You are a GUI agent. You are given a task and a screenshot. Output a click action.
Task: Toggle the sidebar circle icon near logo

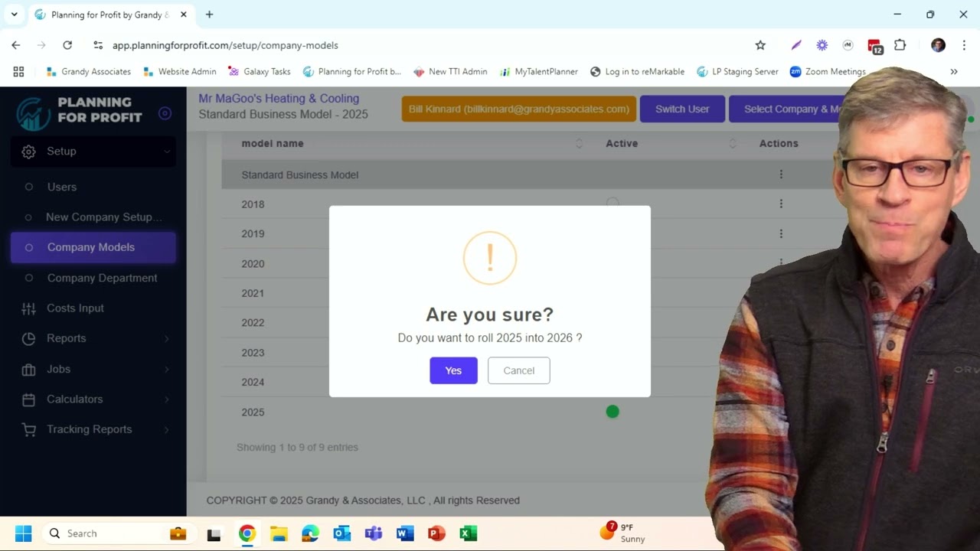click(165, 113)
